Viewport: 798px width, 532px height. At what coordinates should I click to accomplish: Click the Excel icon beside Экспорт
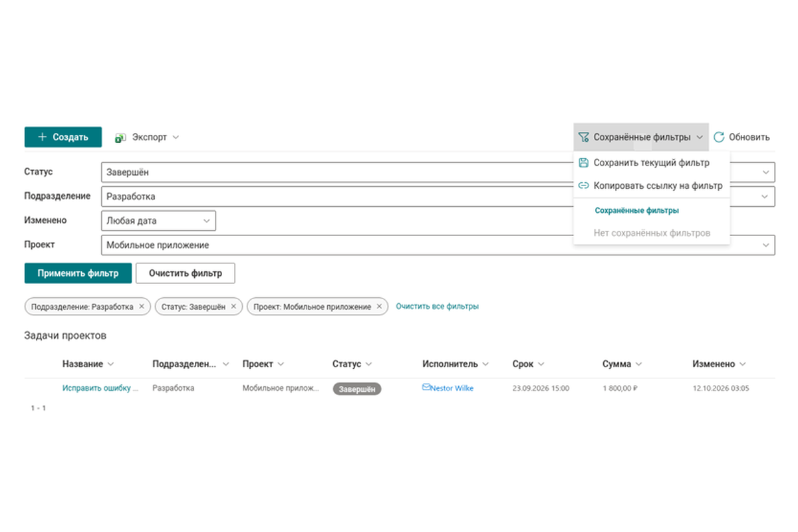(120, 138)
